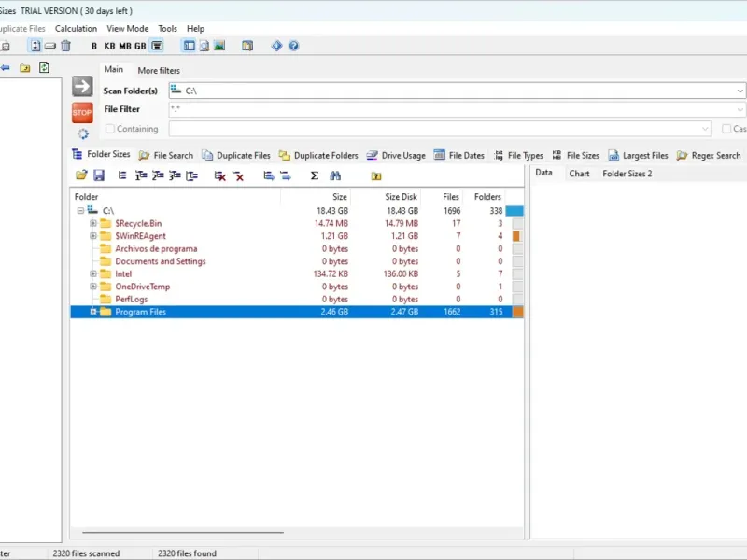The width and height of the screenshot is (747, 560).
Task: Open the Calculation menu
Action: [76, 29]
